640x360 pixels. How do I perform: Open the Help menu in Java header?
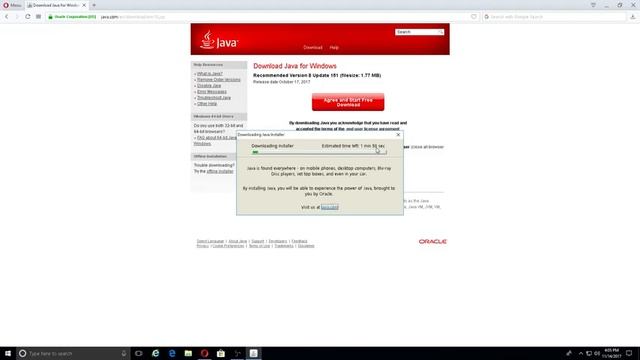(x=334, y=47)
